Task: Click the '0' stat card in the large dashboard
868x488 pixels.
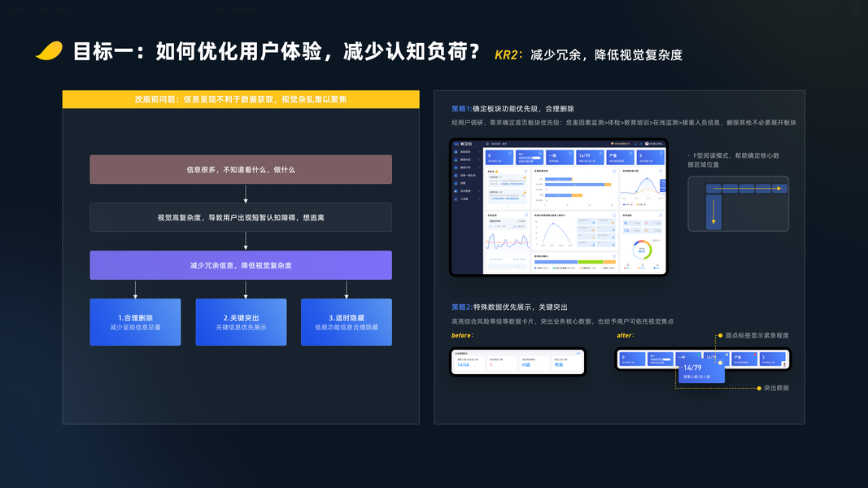Action: [x=499, y=157]
